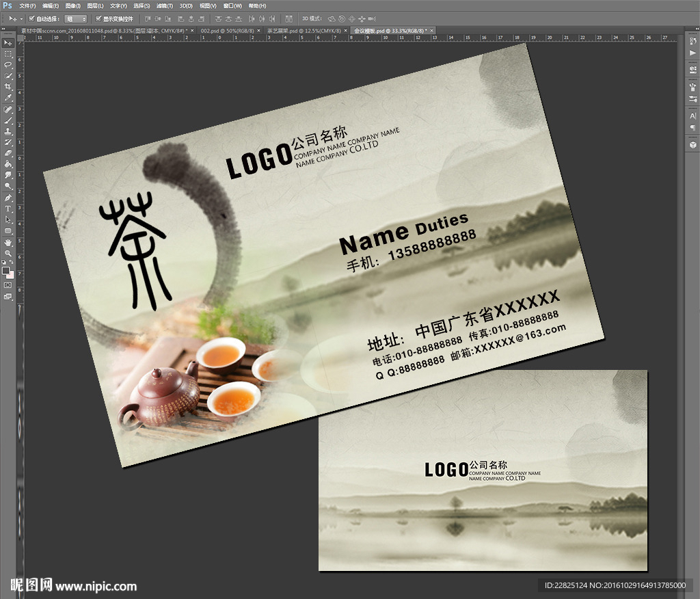This screenshot has height=599, width=700.
Task: Open the auto-select 组 dropdown
Action: (75, 18)
